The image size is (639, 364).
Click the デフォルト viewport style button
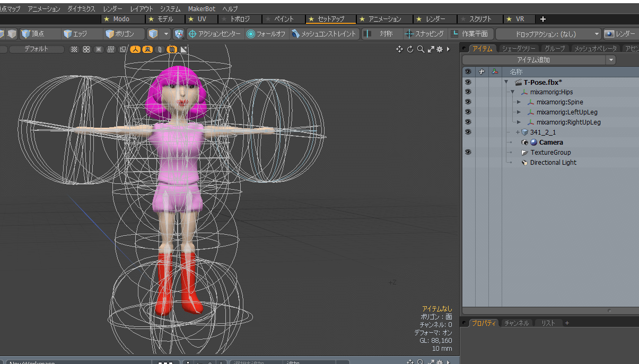click(37, 49)
